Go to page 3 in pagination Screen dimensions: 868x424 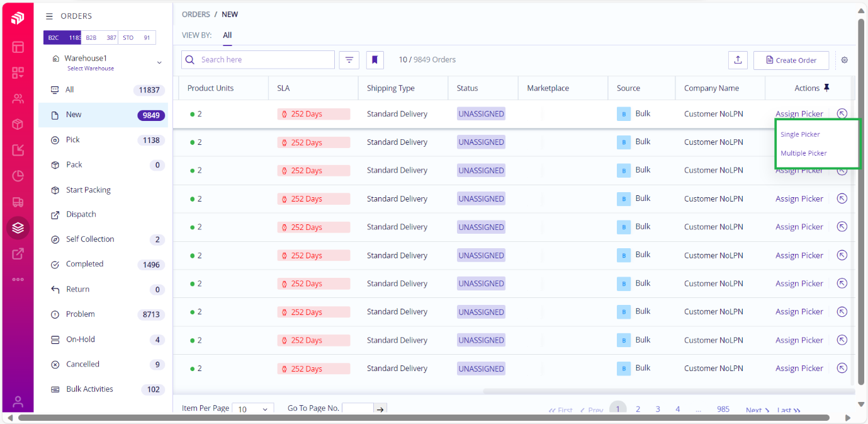[x=658, y=410]
